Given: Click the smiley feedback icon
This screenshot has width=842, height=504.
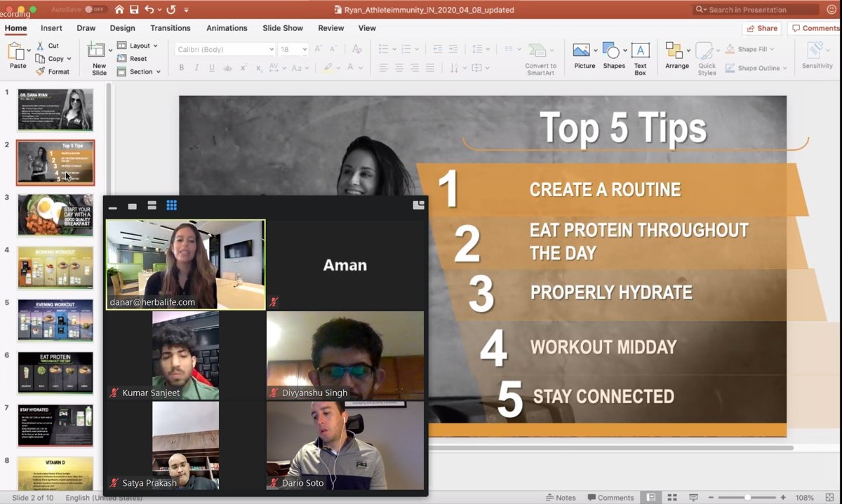Looking at the screenshot, I should (831, 10).
